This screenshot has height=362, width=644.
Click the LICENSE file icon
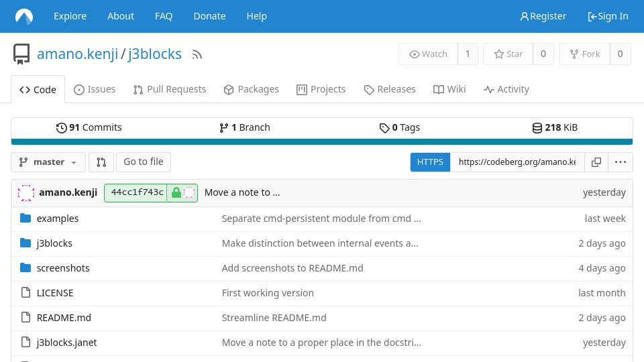[x=25, y=293]
